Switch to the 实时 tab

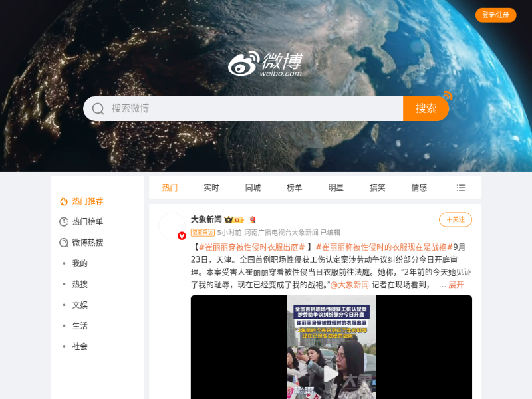pyautogui.click(x=211, y=188)
